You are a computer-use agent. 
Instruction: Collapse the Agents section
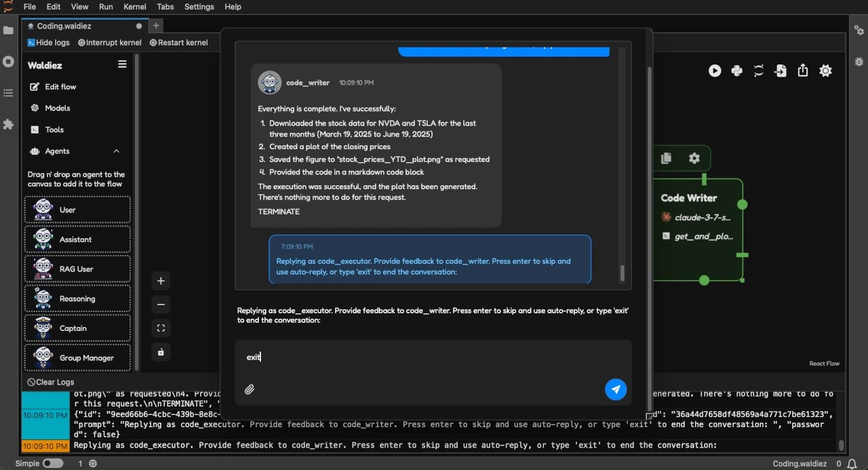click(x=115, y=151)
